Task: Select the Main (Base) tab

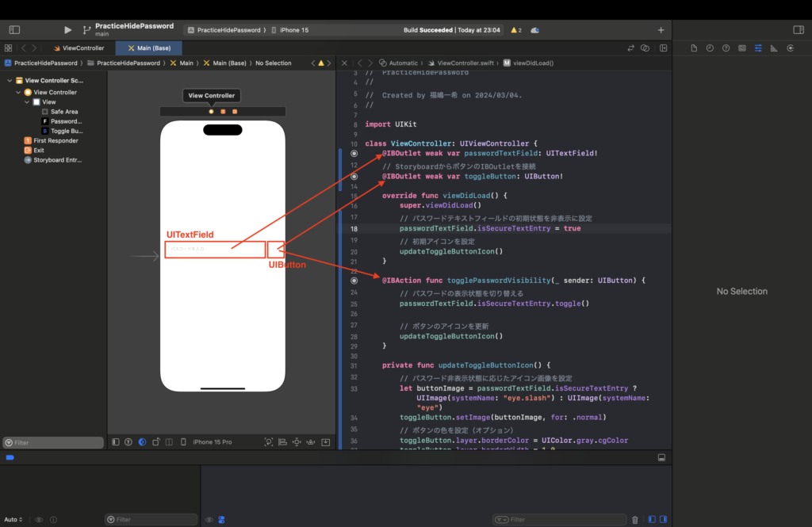Action: (149, 48)
